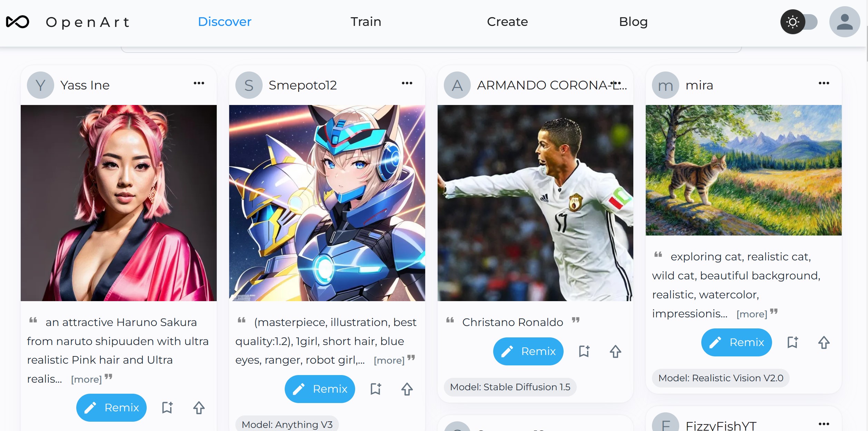Open the pink-haired woman thumbnail
The width and height of the screenshot is (868, 431).
click(x=119, y=203)
